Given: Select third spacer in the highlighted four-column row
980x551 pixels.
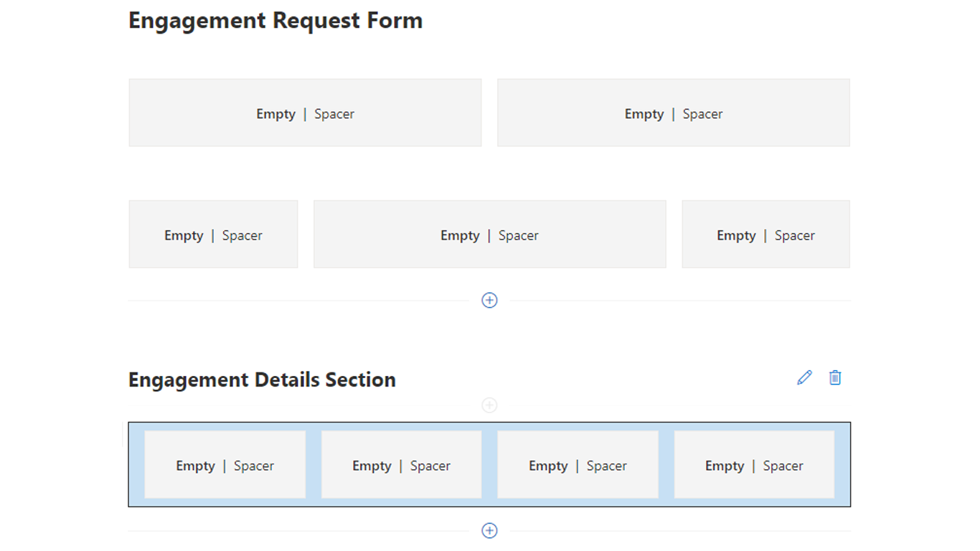Looking at the screenshot, I should click(578, 465).
